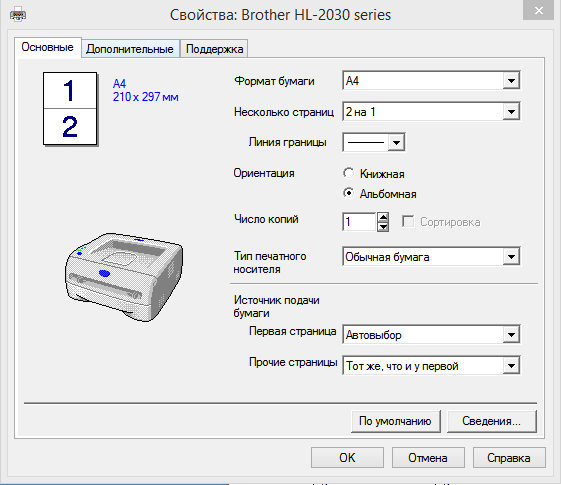This screenshot has width=561, height=485.
Task: Switch to the Основные tab
Action: 48,47
